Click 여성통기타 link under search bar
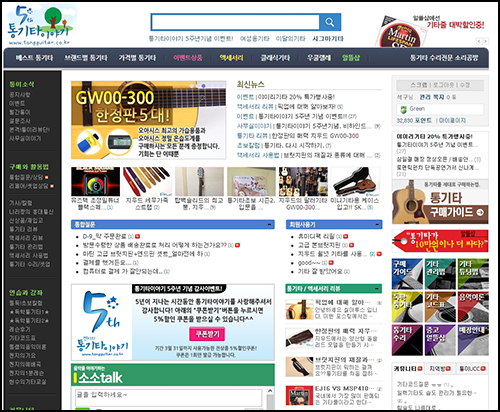Viewport: 500px width, 412px height. (x=255, y=39)
